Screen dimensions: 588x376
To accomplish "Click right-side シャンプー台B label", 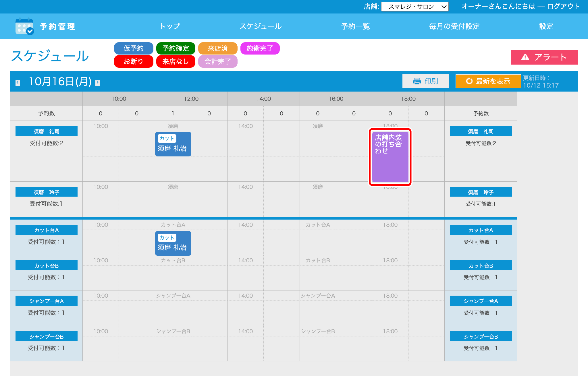I will point(481,336).
